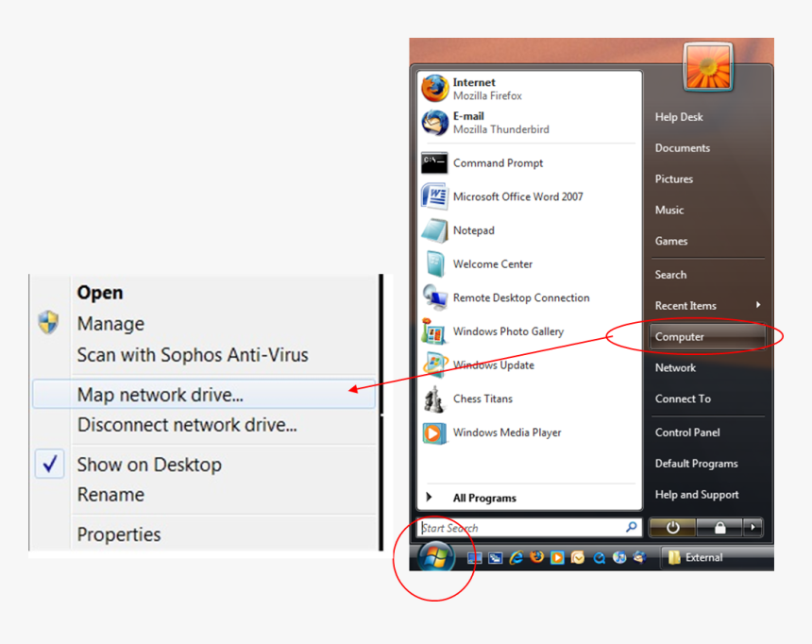Open Command Prompt icon in Start menu
812x644 pixels.
point(434,162)
